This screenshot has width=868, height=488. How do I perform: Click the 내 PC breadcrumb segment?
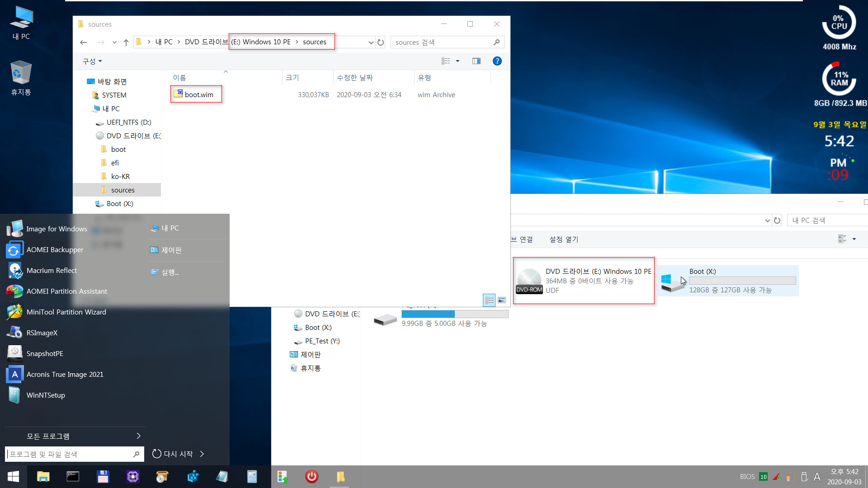pyautogui.click(x=164, y=42)
